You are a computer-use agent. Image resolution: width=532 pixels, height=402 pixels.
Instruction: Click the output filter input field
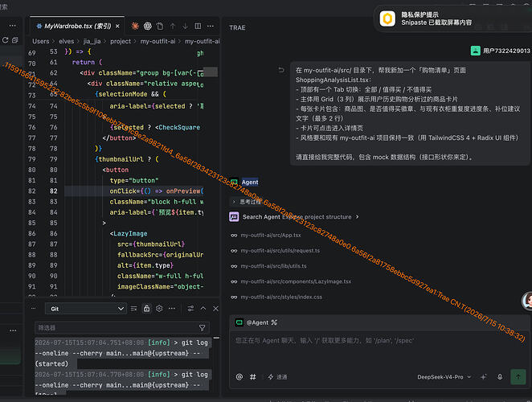click(x=116, y=328)
